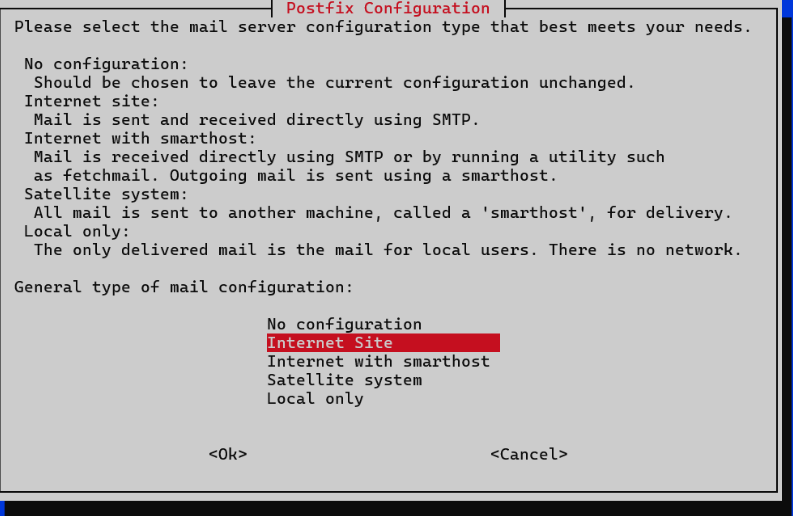Select the "No configuration" list option
The width and height of the screenshot is (793, 516).
click(x=344, y=324)
